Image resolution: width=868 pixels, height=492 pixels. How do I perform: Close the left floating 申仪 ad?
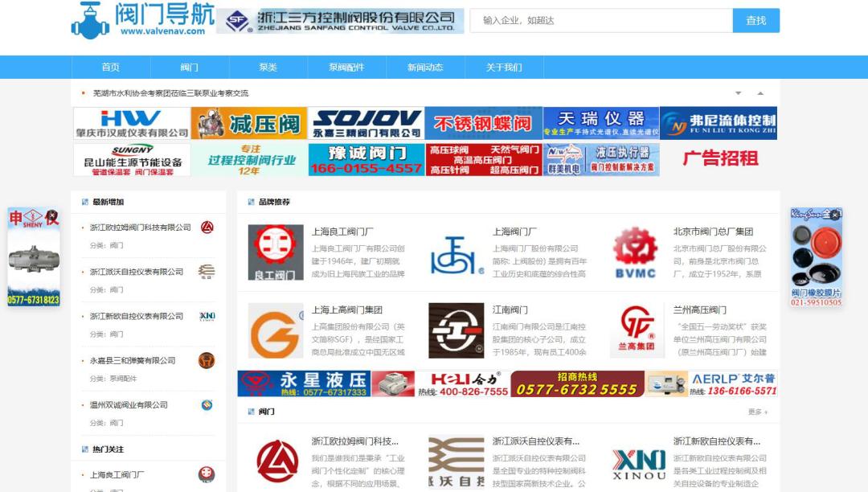click(x=51, y=215)
